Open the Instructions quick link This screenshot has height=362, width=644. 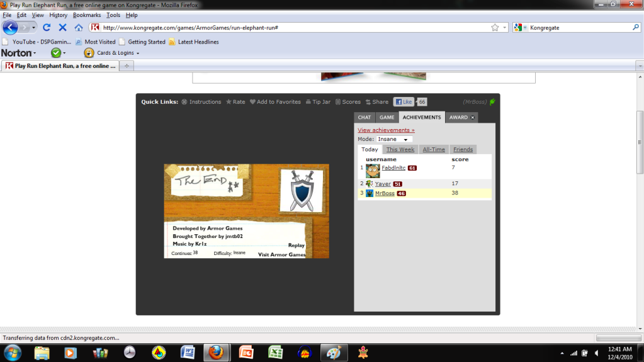(201, 102)
